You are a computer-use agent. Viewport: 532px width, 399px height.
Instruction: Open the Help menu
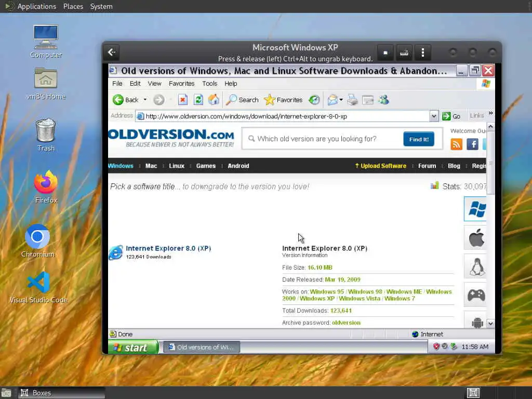pos(231,84)
